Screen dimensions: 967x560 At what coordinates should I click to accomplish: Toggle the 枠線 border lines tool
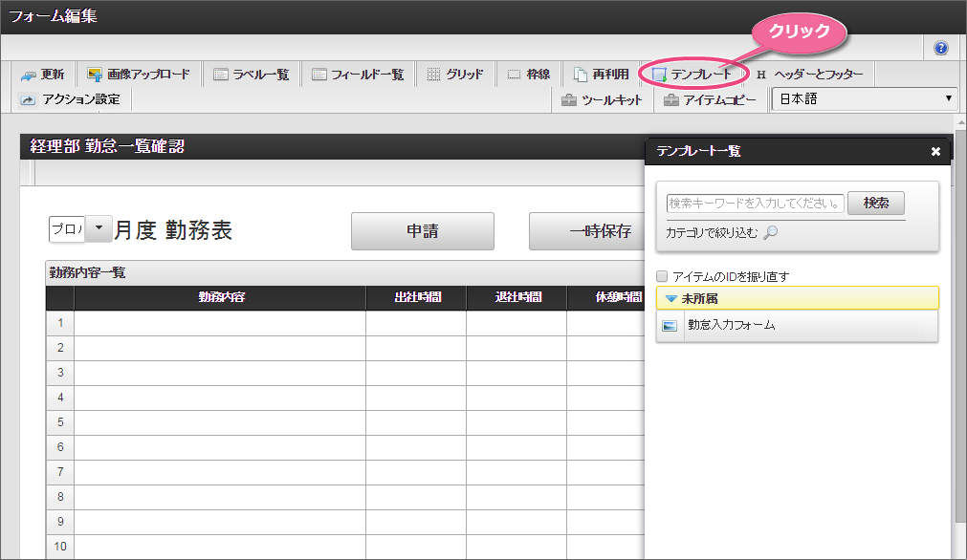point(529,75)
